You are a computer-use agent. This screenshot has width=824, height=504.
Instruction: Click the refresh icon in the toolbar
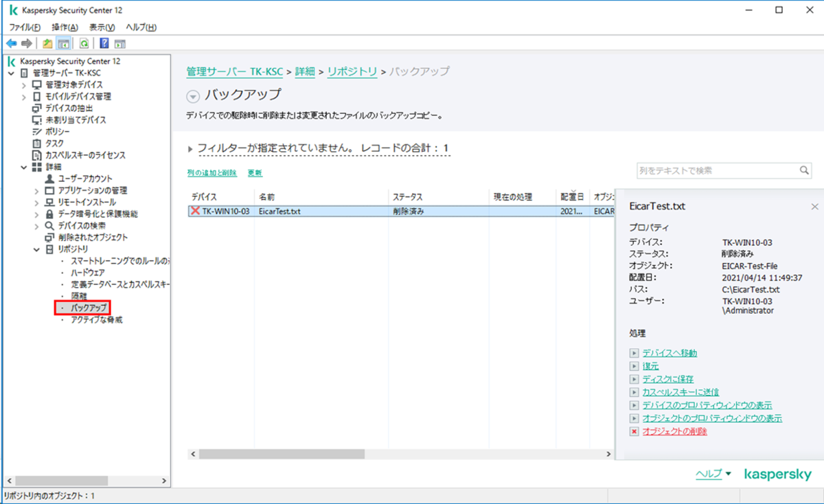coord(83,43)
